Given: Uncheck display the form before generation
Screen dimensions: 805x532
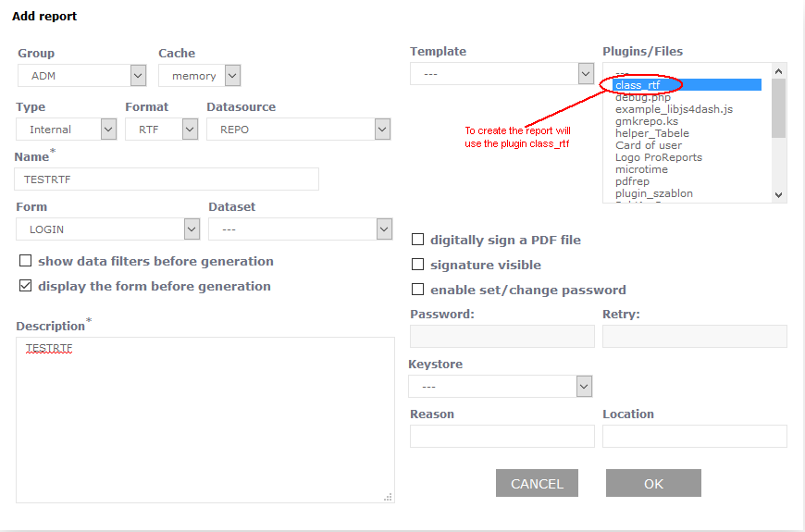Looking at the screenshot, I should click(26, 286).
